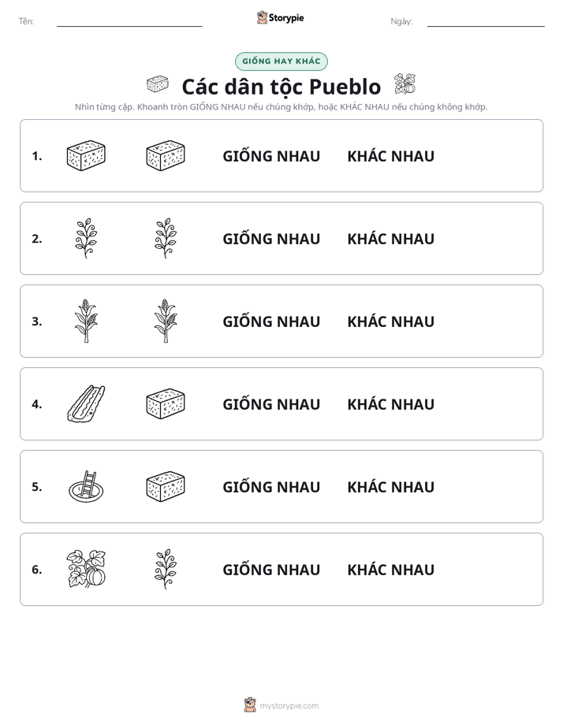Click the pumpkin vine icon in row 6
Viewport: 563px width, 728px height.
86,569
